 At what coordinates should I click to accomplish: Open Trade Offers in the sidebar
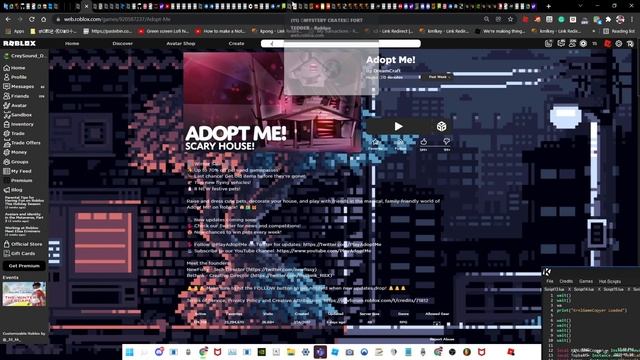[x=22, y=143]
